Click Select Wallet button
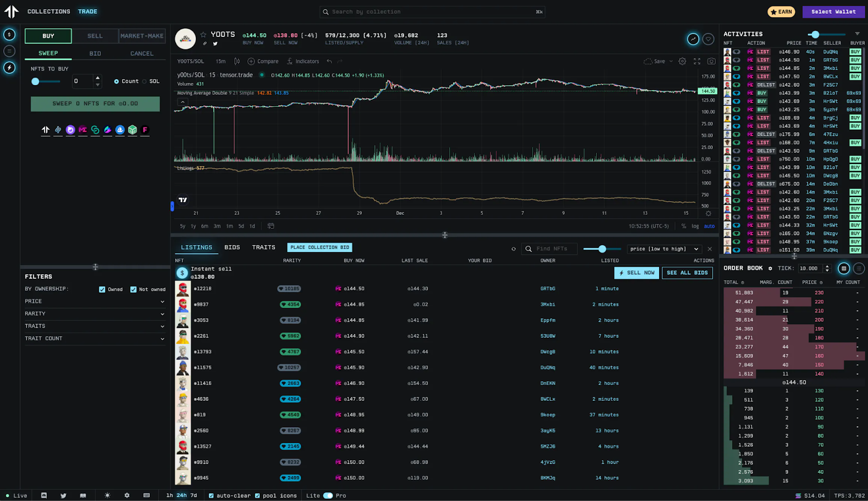 [834, 11]
